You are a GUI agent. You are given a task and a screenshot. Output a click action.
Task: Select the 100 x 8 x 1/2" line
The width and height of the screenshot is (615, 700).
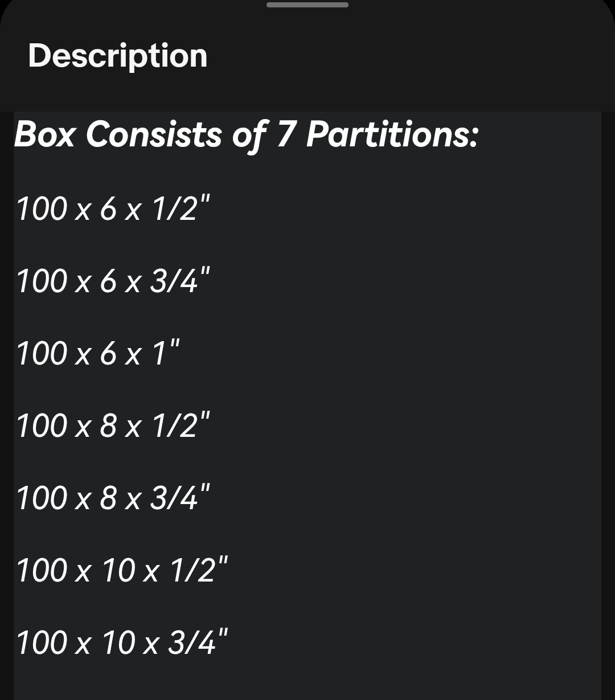coord(113,425)
